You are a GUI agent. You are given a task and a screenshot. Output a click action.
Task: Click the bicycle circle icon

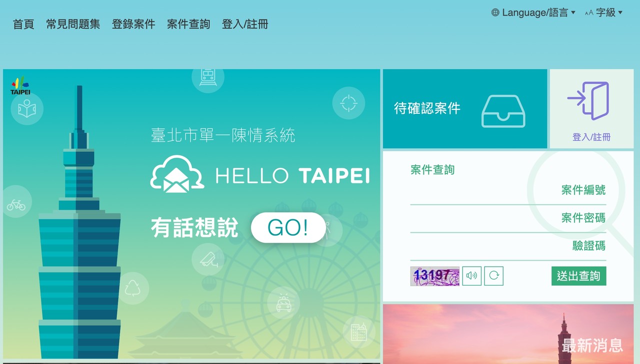[16, 204]
